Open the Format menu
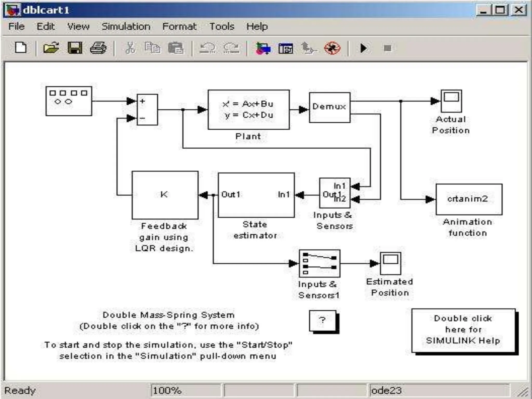The width and height of the screenshot is (532, 399). pos(179,26)
